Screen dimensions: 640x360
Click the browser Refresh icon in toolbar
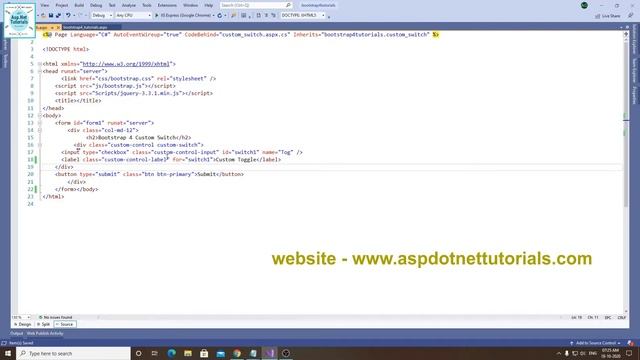click(220, 16)
